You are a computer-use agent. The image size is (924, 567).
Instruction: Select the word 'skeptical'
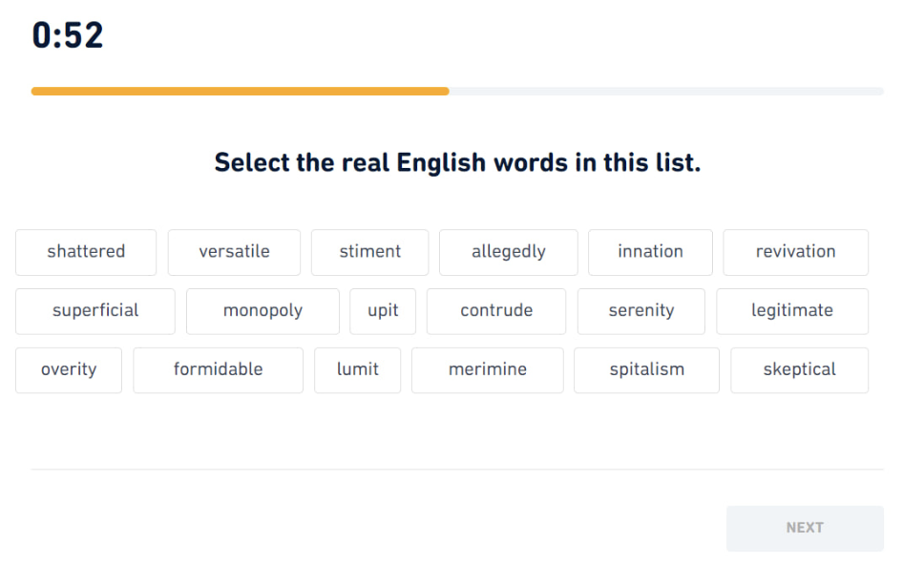pos(799,370)
